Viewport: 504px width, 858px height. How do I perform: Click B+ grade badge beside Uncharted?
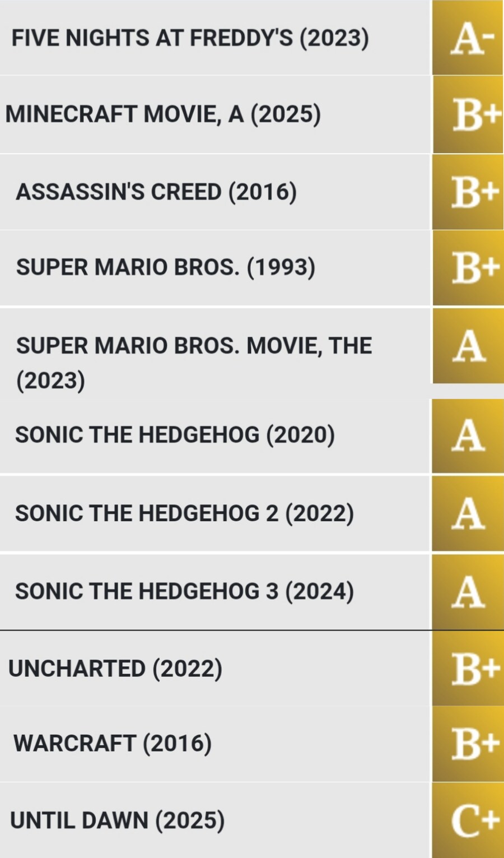point(468,669)
